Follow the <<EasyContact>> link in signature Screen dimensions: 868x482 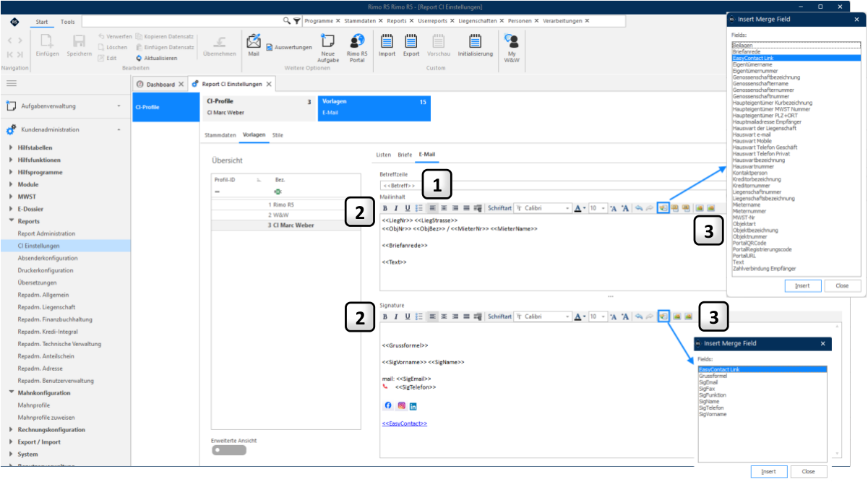pos(404,423)
